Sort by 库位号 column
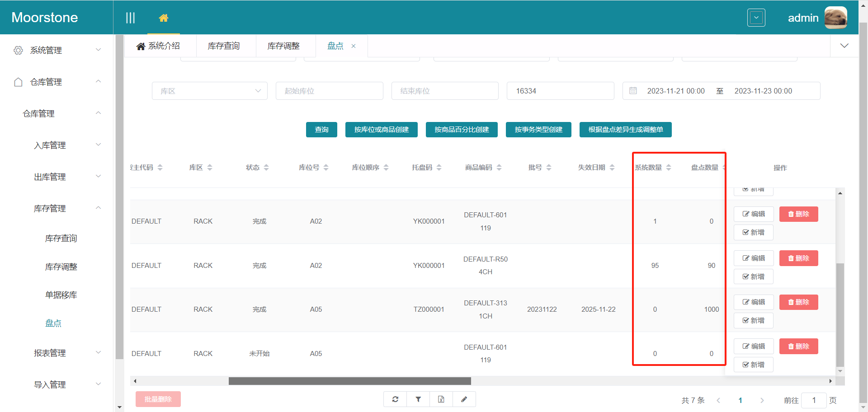 pyautogui.click(x=326, y=168)
